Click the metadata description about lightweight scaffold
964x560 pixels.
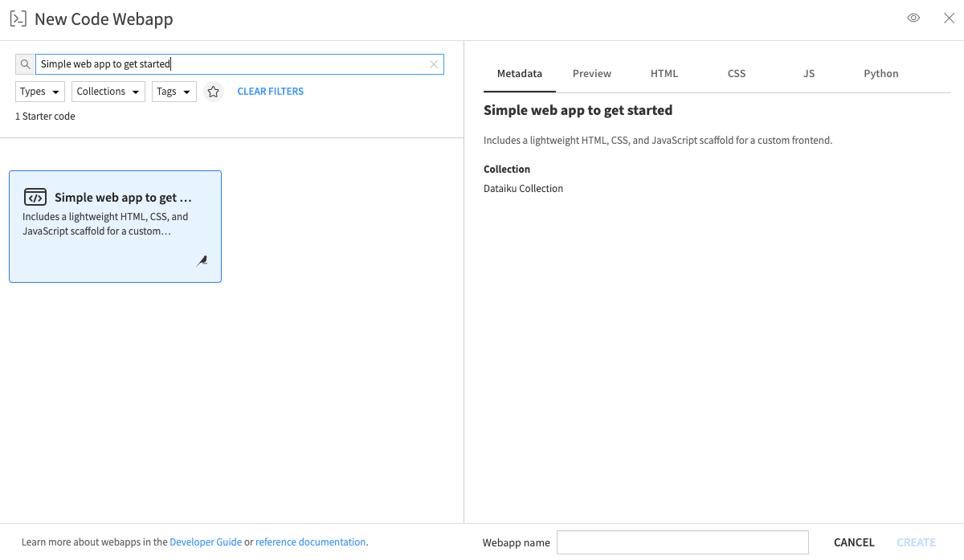click(x=658, y=140)
